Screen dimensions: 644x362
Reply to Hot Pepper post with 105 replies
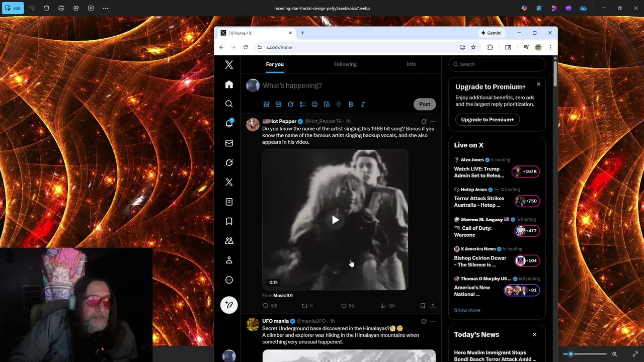pos(270,306)
